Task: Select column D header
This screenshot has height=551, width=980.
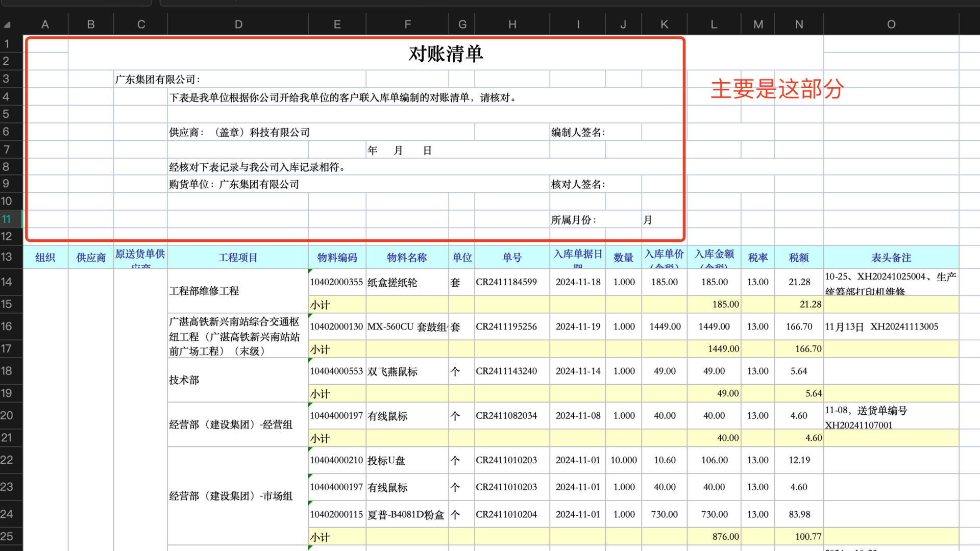Action: [238, 24]
